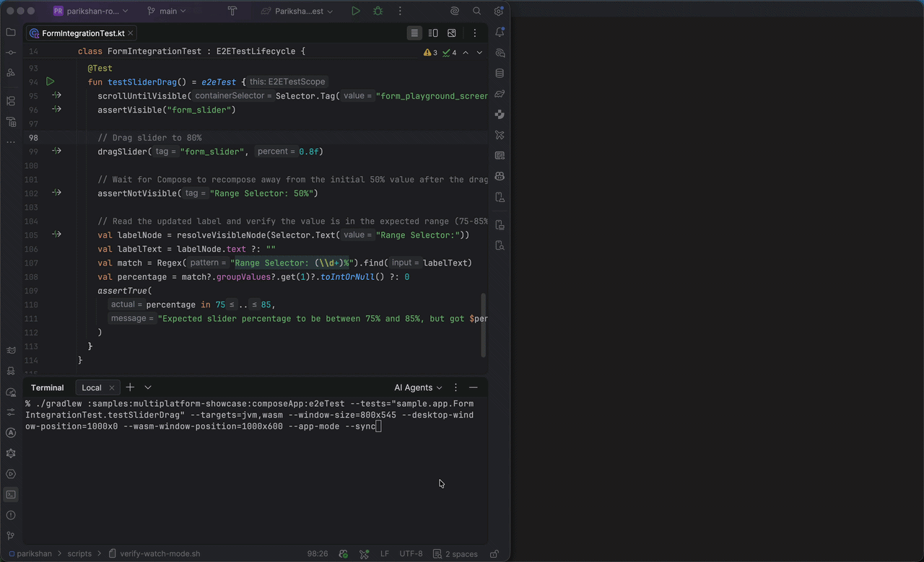Hide the terminal panel with minimize dash

click(x=474, y=387)
